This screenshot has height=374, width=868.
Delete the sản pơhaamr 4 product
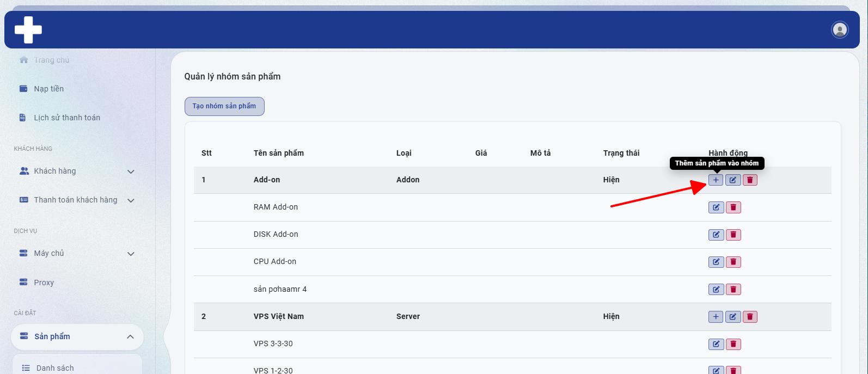click(x=733, y=289)
